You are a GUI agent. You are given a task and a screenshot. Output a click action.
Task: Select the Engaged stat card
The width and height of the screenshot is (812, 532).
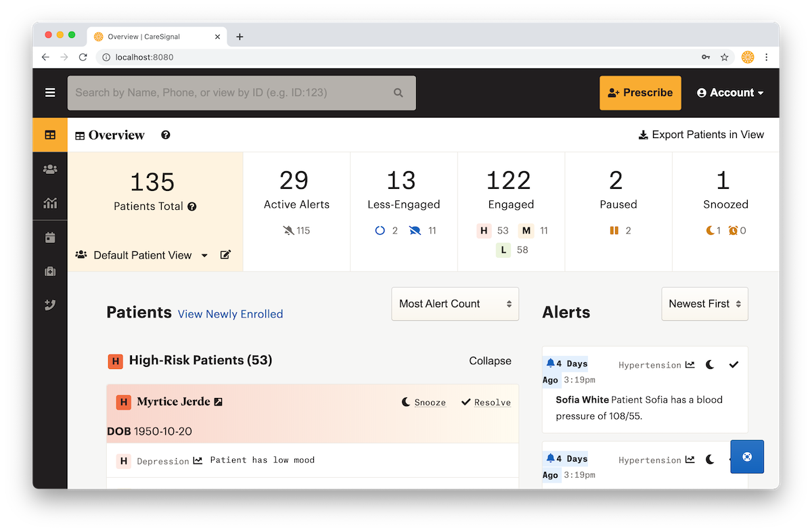point(511,211)
